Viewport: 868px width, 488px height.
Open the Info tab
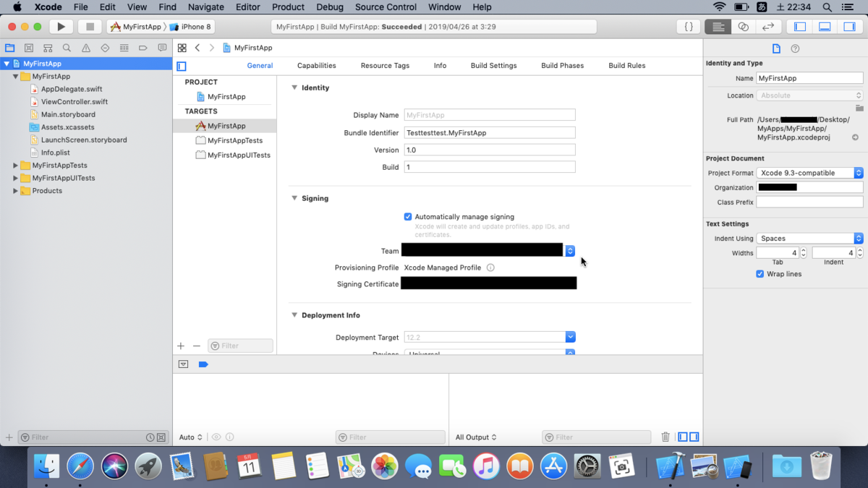tap(440, 66)
